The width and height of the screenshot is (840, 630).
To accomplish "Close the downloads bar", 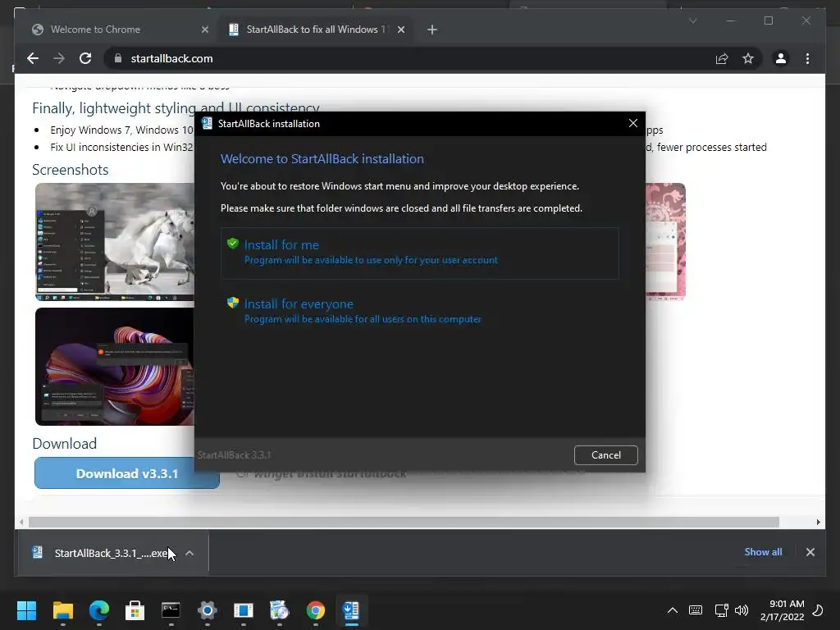I will click(x=810, y=552).
